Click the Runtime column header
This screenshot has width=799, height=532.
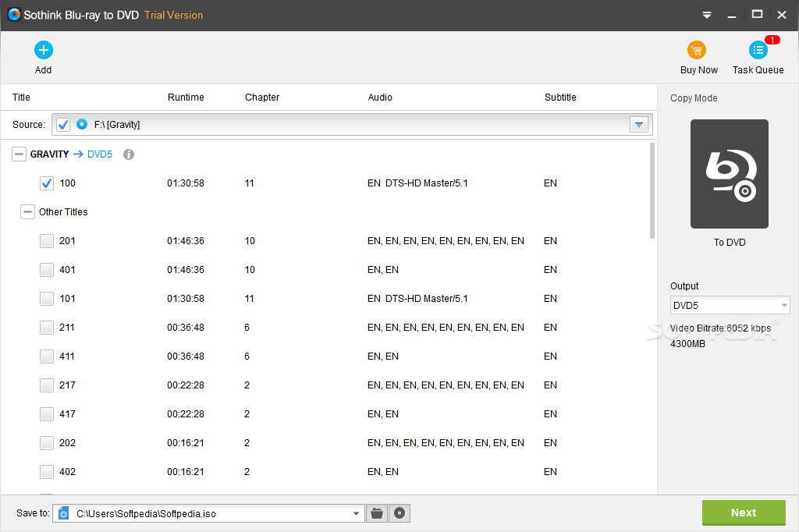click(x=186, y=98)
